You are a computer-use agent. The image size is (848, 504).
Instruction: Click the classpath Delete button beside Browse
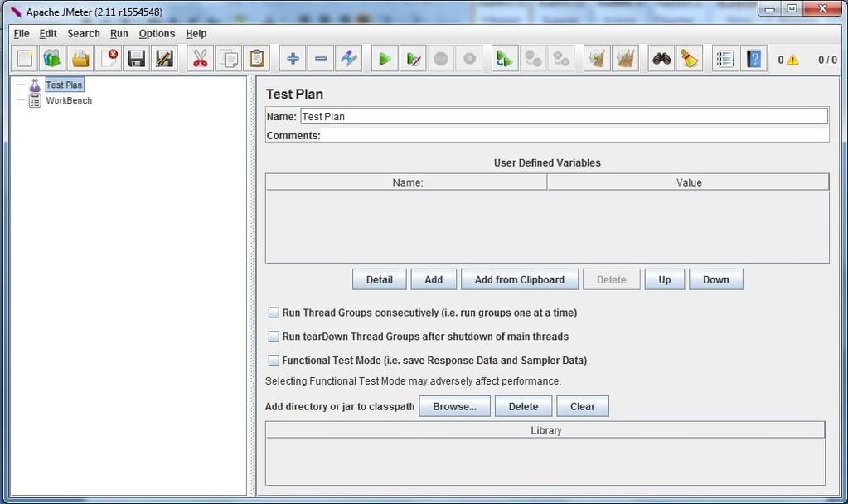point(524,407)
